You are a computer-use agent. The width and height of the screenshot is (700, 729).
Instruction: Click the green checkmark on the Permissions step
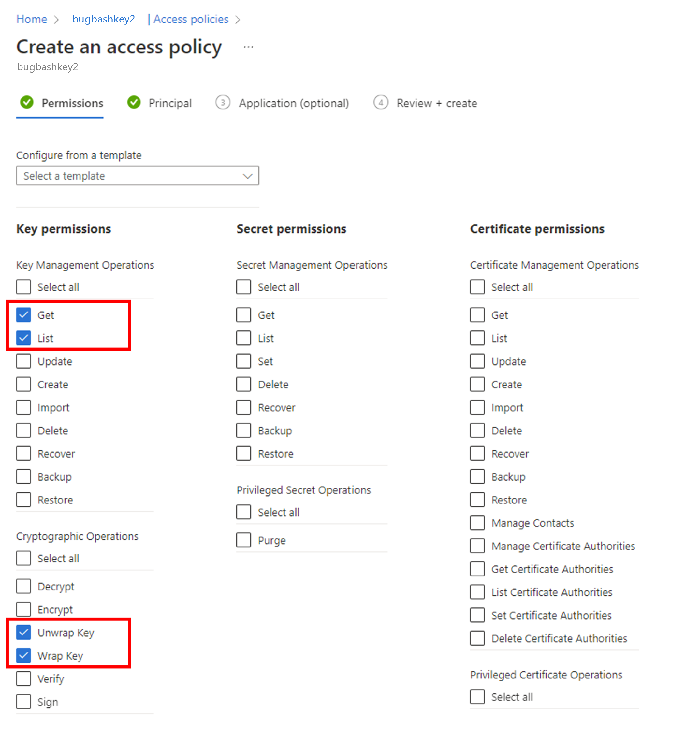pyautogui.click(x=26, y=103)
